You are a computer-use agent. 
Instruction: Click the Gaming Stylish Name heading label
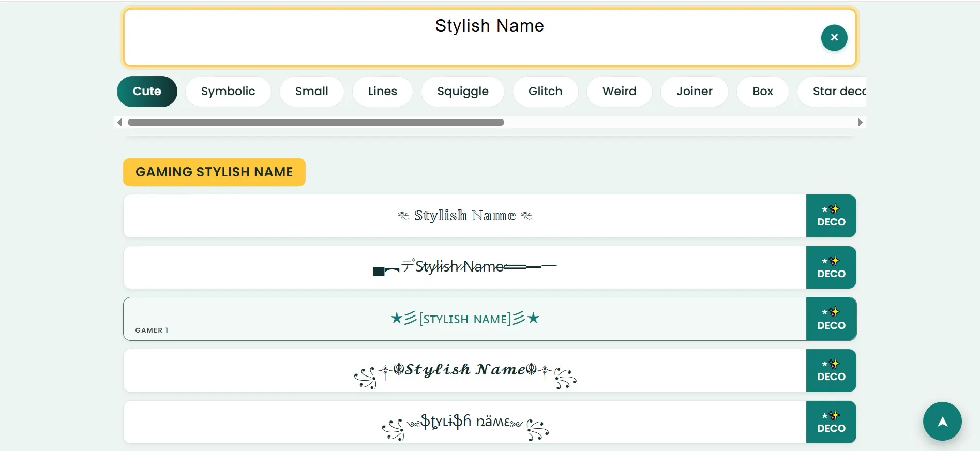click(214, 172)
